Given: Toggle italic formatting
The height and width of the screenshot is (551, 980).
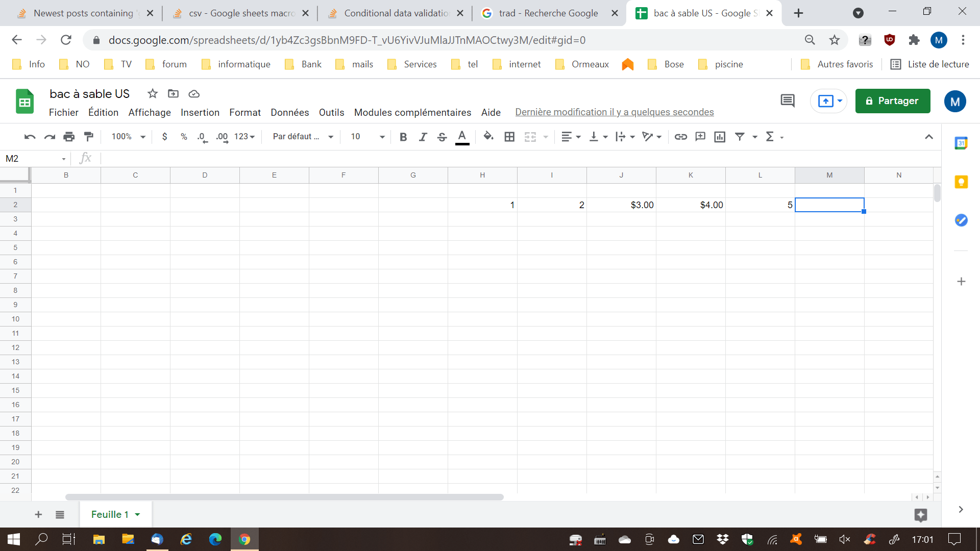Looking at the screenshot, I should pos(423,137).
